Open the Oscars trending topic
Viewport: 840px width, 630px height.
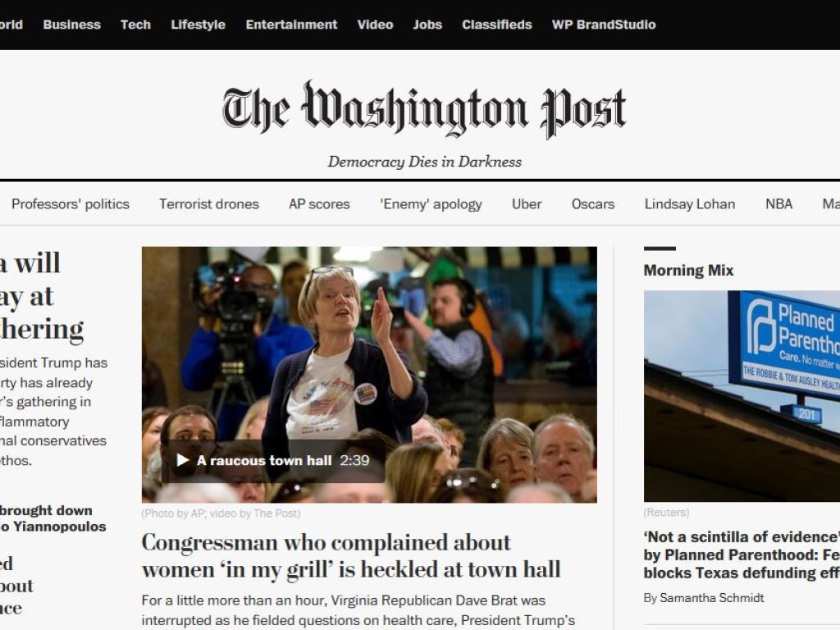click(593, 204)
